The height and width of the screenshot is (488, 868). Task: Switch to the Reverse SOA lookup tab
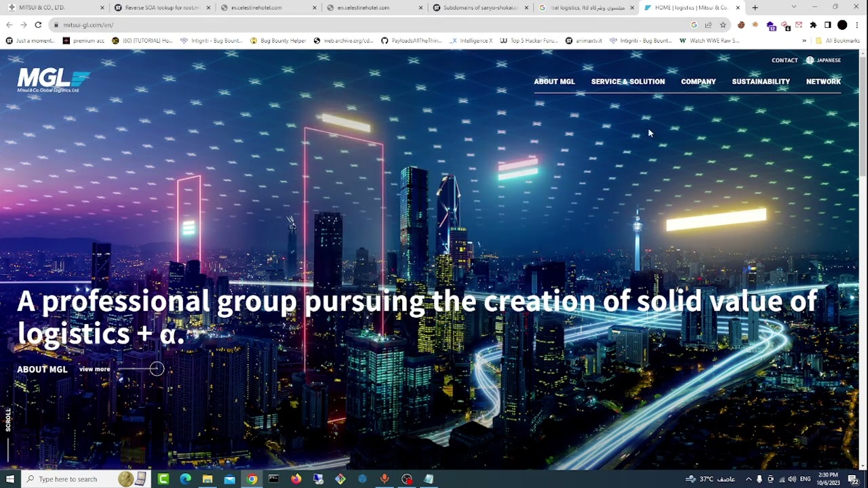(162, 7)
